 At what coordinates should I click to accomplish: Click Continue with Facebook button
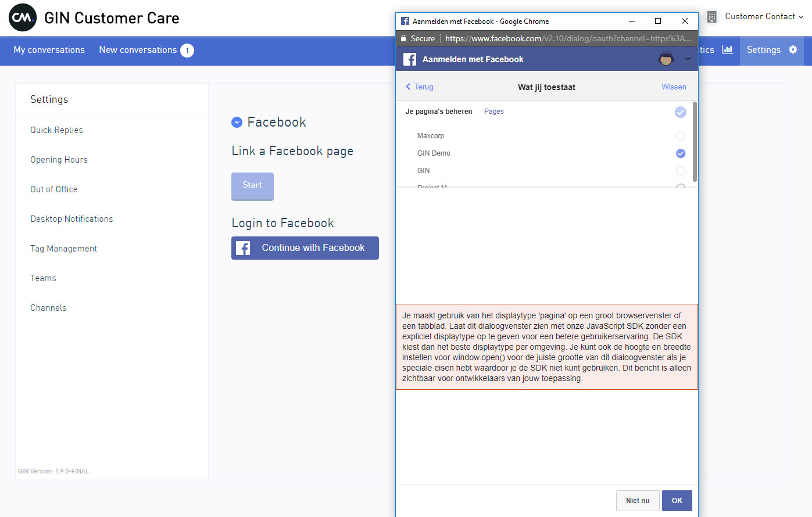point(305,248)
